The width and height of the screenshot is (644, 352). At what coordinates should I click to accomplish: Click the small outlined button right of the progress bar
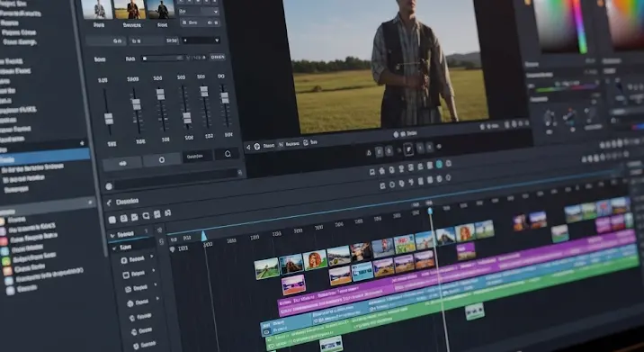coord(218,57)
